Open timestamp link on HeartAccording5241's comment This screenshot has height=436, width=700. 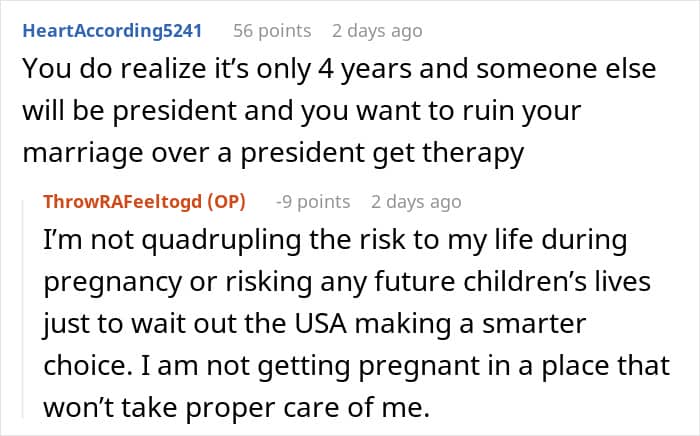pos(377,31)
